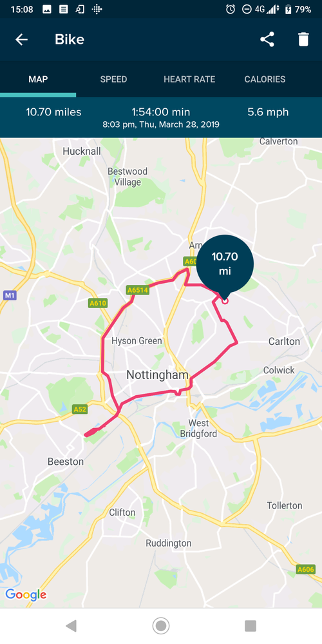The image size is (322, 644).
Task: Delete activity with trash icon
Action: (303, 39)
